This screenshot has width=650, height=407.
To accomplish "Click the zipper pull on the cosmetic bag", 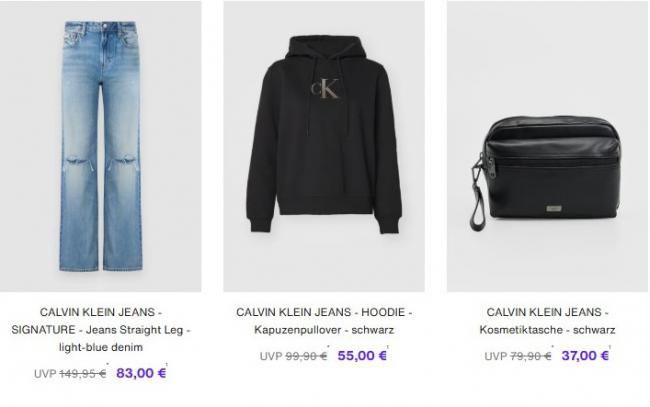I will click(x=491, y=165).
